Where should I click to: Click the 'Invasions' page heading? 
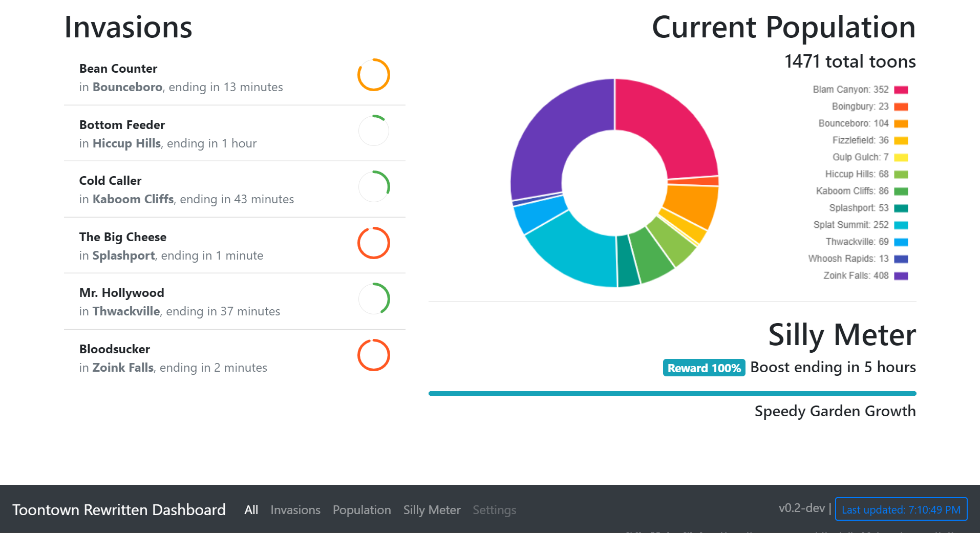tap(128, 27)
